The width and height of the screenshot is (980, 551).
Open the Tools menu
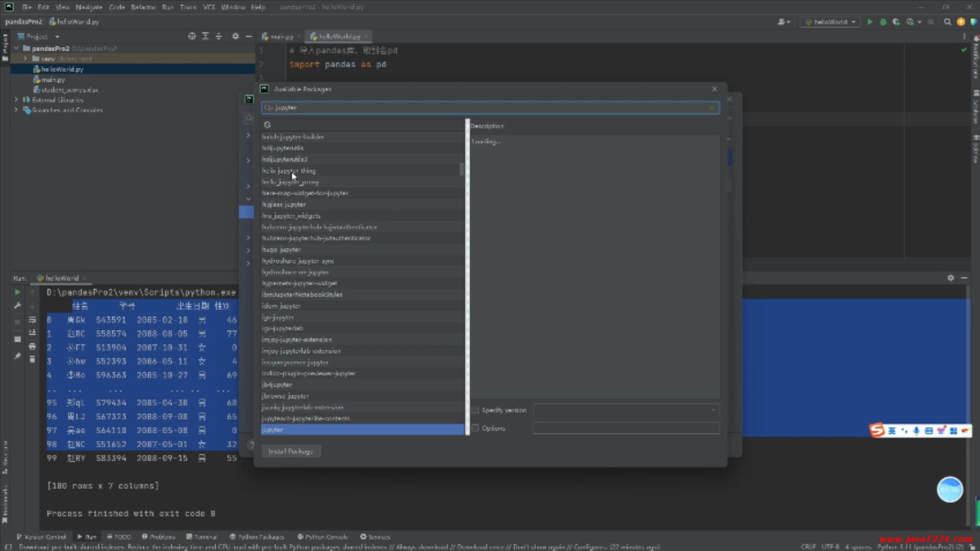click(x=188, y=7)
